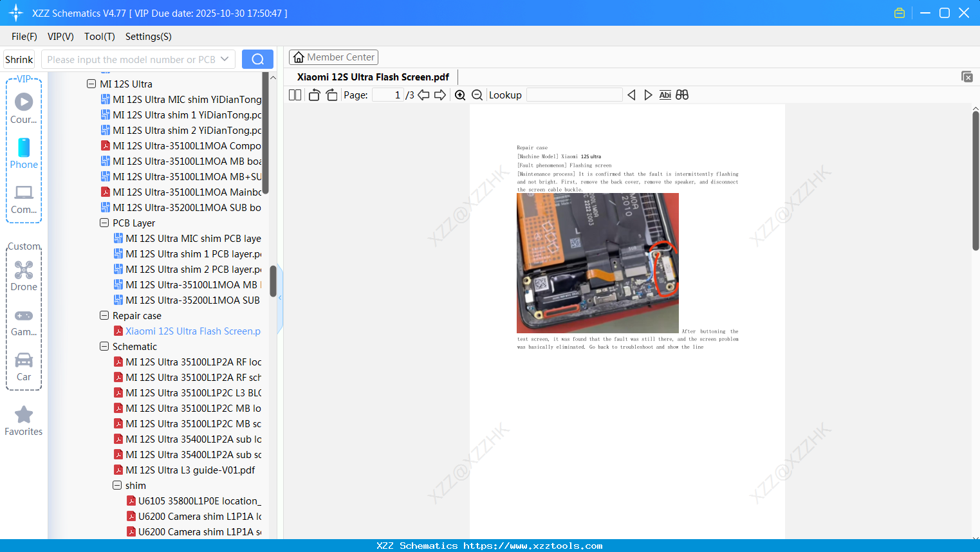Open MI 12S Ultra-35100L1MOA Component PDF
The width and height of the screenshot is (980, 552).
[187, 145]
